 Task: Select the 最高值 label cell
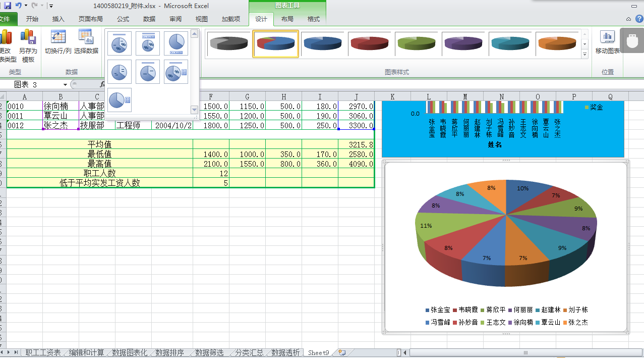[x=100, y=164]
